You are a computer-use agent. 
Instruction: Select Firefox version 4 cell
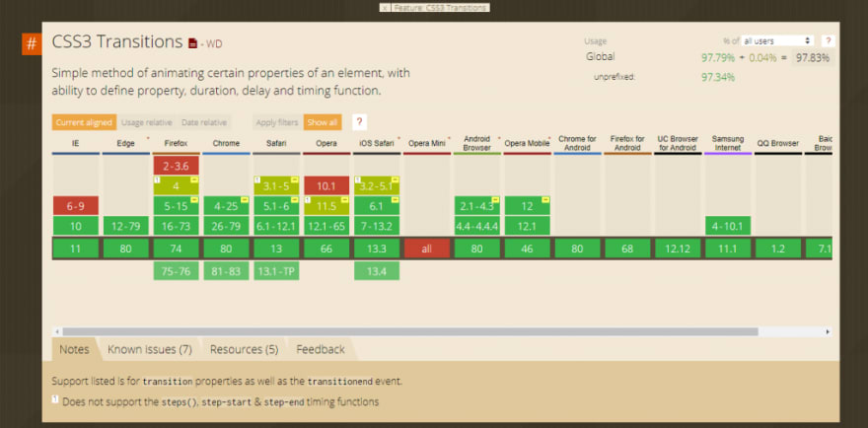click(176, 185)
